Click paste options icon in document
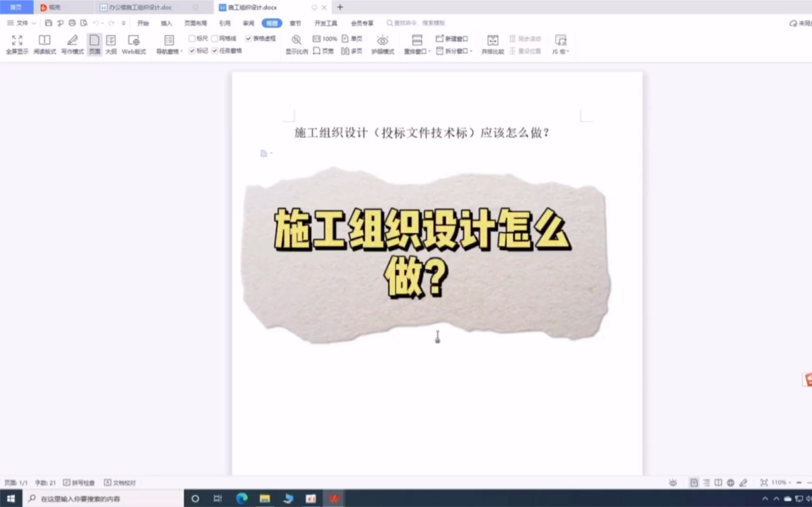This screenshot has width=812, height=507. tap(263, 153)
